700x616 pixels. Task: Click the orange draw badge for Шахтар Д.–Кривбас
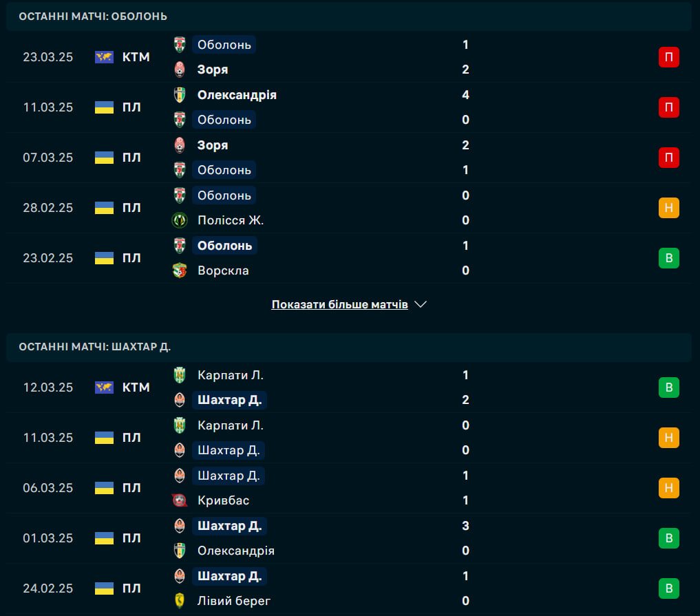click(668, 488)
